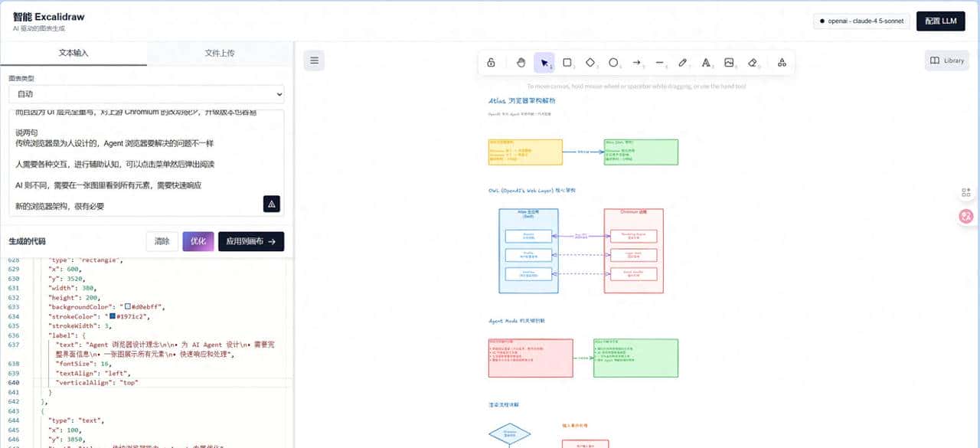Click the blue diamond shape at canvas bottom
The image size is (980, 448).
pos(509,435)
